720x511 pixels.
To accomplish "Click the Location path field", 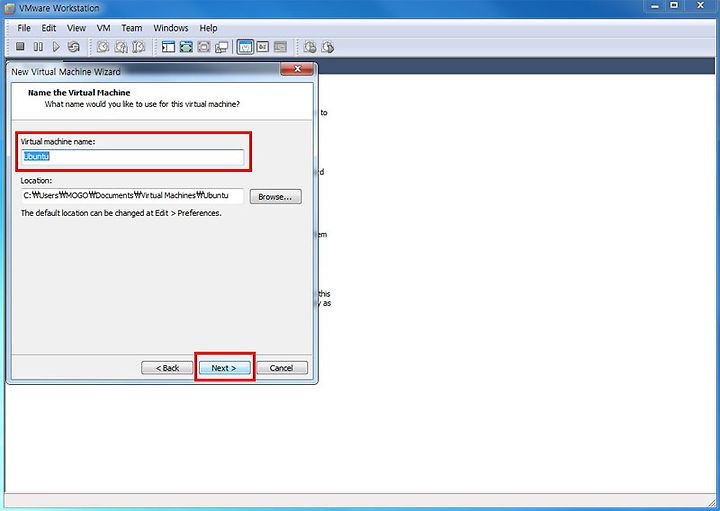I will point(132,196).
